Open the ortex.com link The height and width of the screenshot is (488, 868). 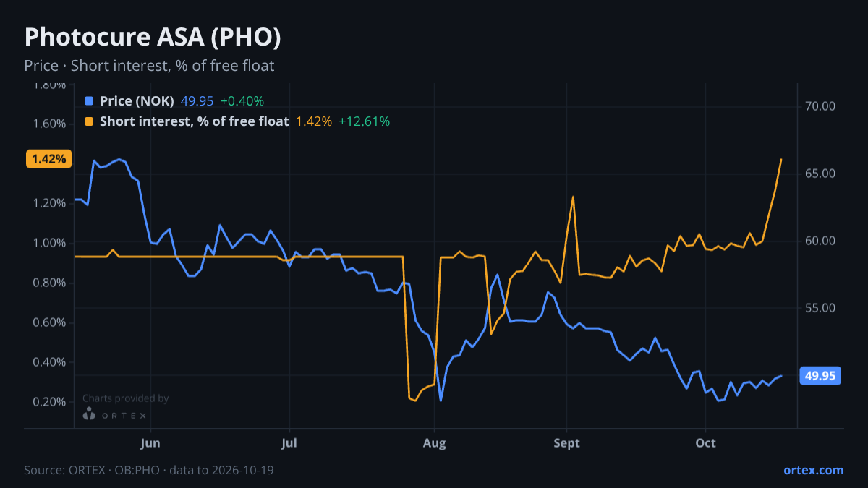[814, 470]
